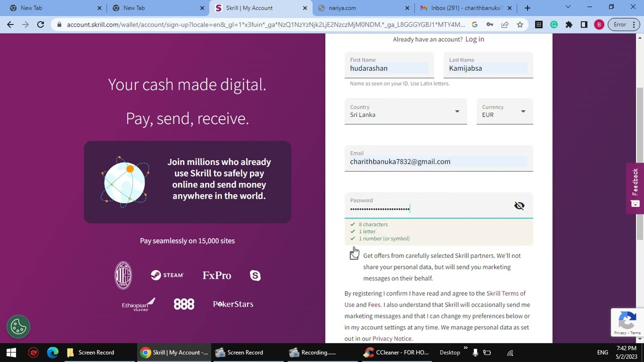Toggle the Chrome side panel

tap(584, 25)
